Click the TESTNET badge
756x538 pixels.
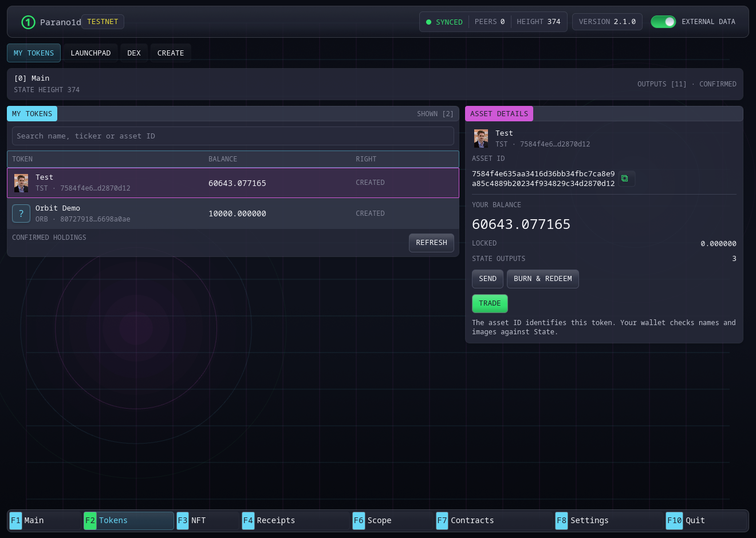(x=103, y=22)
